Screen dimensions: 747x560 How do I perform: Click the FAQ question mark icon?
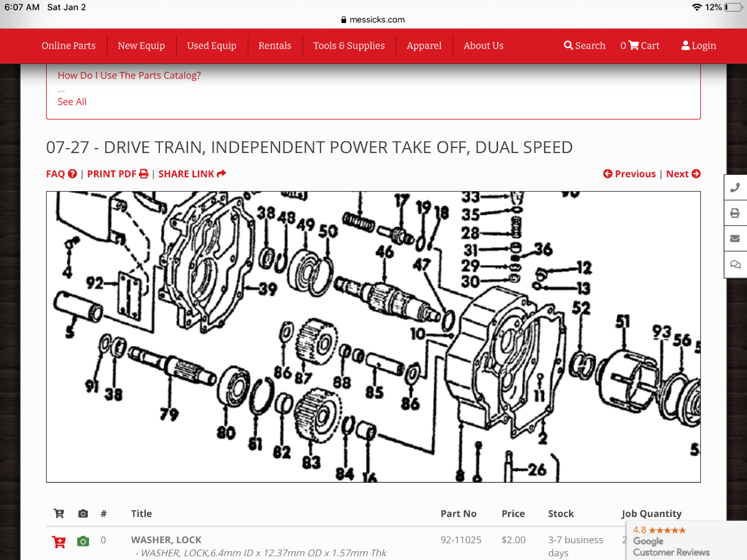point(73,174)
